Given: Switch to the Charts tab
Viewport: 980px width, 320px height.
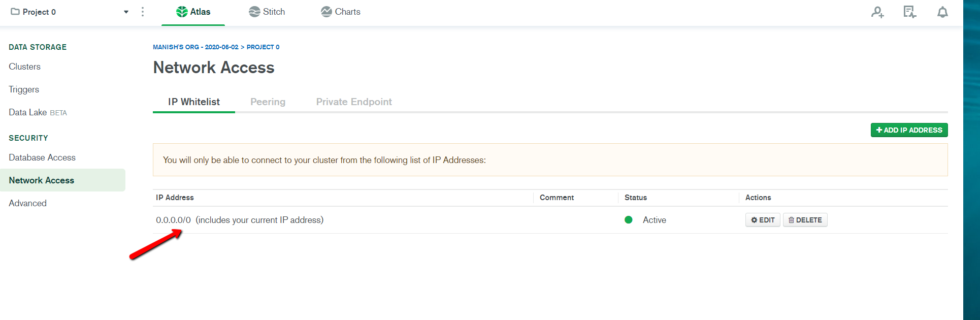Looking at the screenshot, I should [x=341, y=12].
